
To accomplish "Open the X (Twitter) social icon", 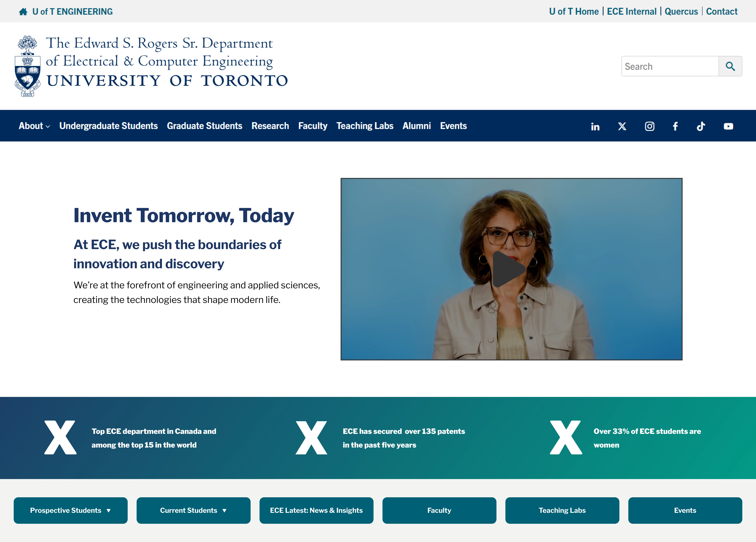I will pyautogui.click(x=622, y=126).
